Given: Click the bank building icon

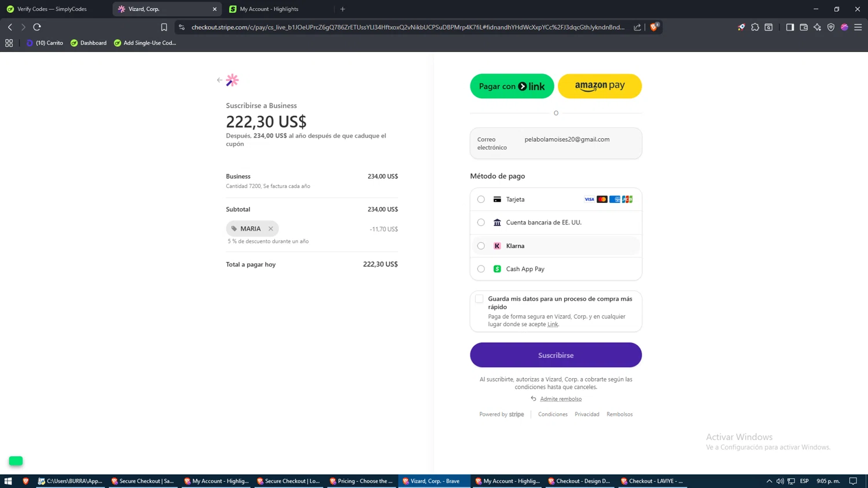Looking at the screenshot, I should tap(497, 223).
